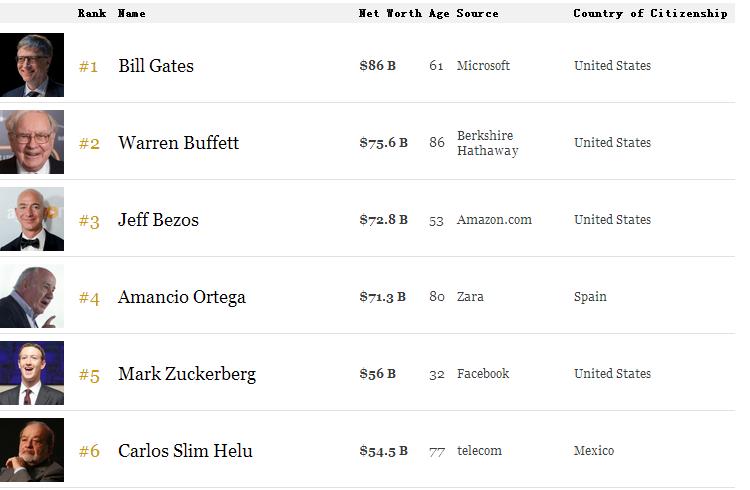Open the Bill Gates name link
This screenshot has width=750, height=490.
(156, 66)
